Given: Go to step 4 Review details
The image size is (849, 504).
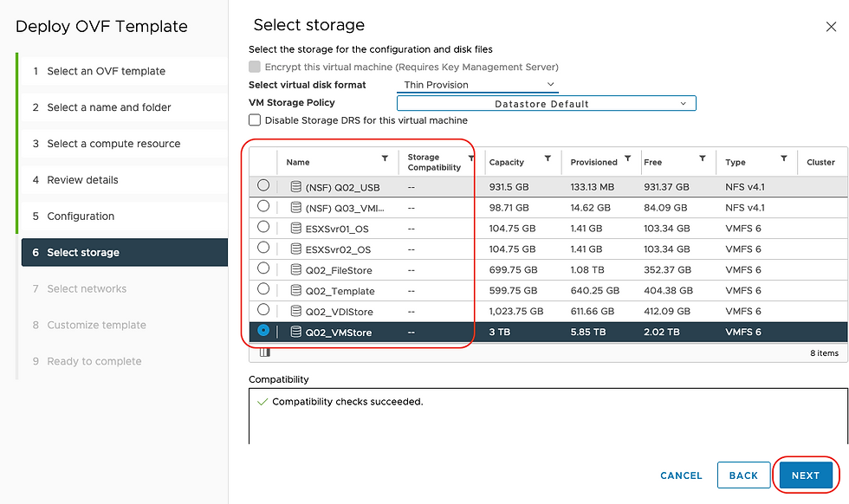Looking at the screenshot, I should pos(123,180).
